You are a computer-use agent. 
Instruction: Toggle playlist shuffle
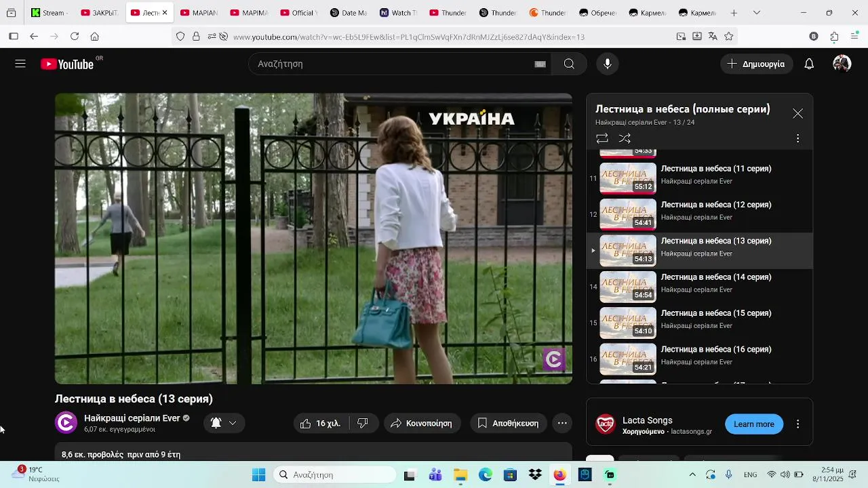[x=625, y=138]
